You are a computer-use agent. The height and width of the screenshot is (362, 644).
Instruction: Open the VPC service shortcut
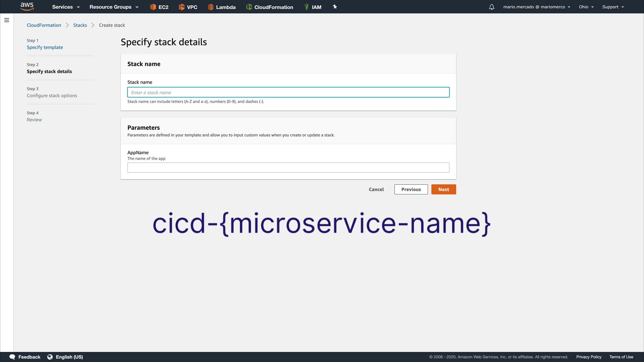[188, 7]
